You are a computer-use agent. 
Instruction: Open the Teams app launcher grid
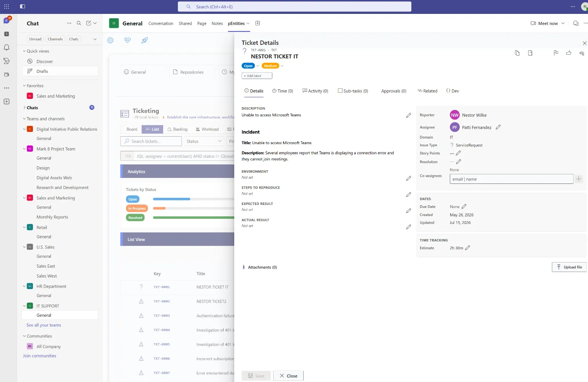(6, 6)
